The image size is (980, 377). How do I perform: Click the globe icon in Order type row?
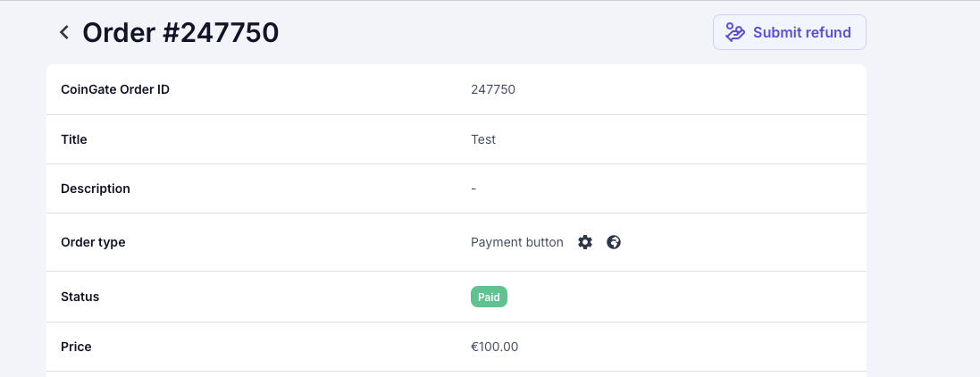[x=614, y=242]
